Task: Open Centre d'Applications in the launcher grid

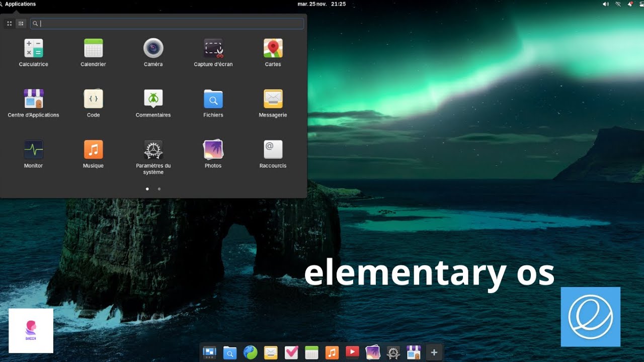Action: click(33, 103)
